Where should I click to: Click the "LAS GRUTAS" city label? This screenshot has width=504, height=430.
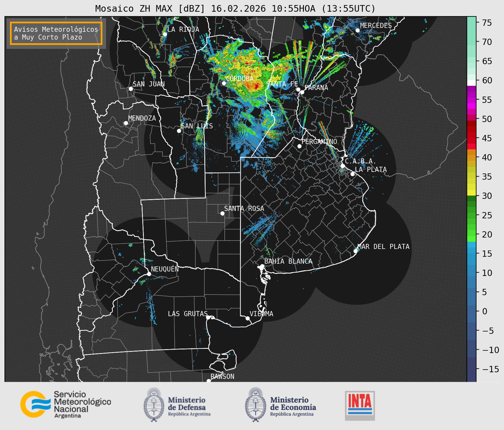[x=188, y=314]
